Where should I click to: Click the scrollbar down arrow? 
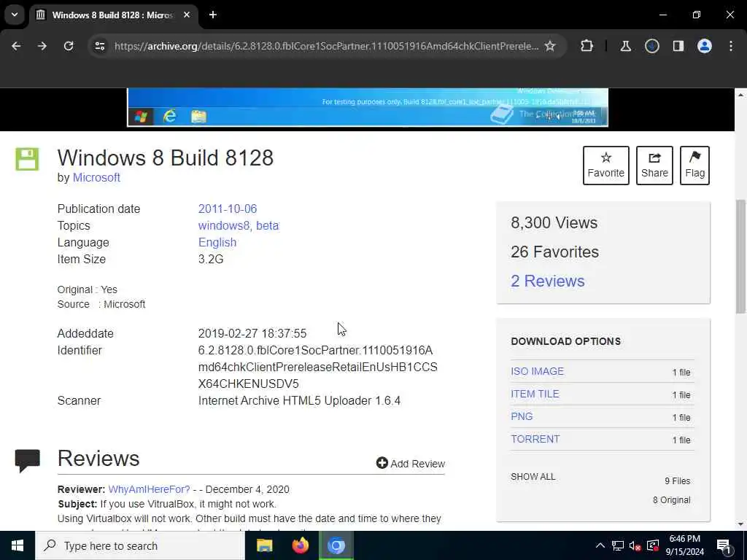point(741,524)
